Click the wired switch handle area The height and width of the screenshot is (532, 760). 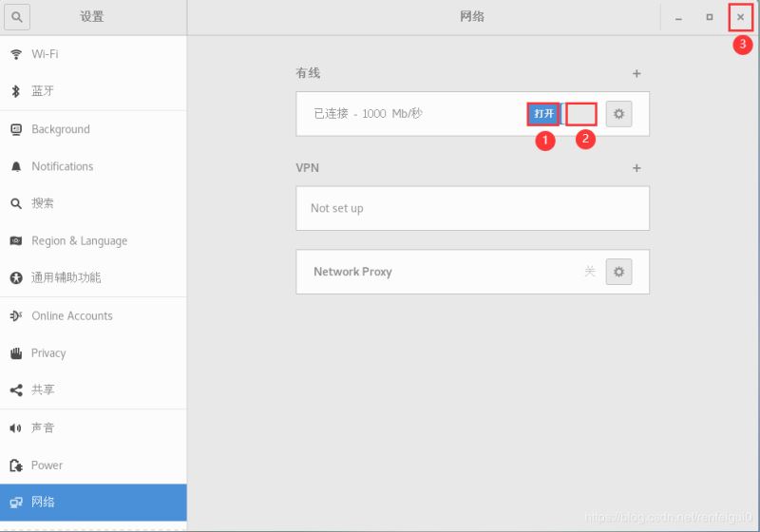click(580, 114)
